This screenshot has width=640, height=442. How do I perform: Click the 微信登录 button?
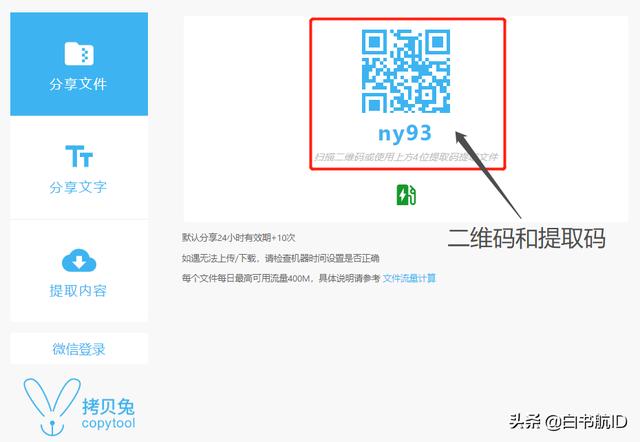coord(79,349)
